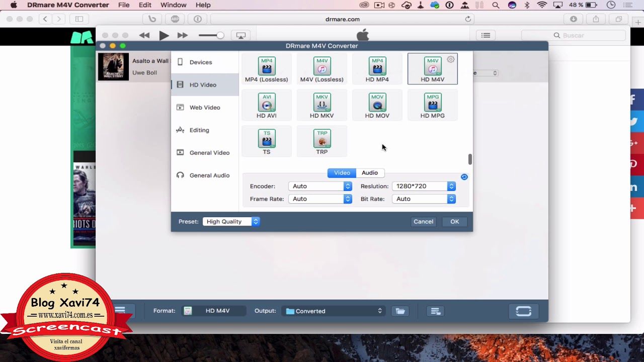Start conversion with the convert icon
644x362 pixels.
[x=523, y=311]
